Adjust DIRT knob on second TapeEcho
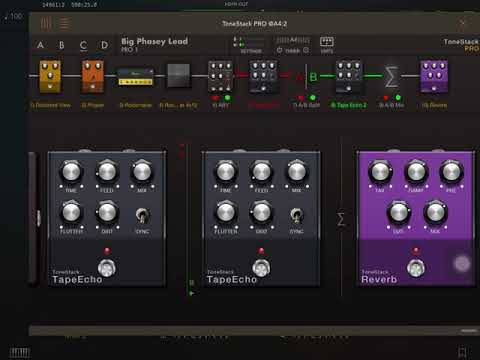 point(261,213)
